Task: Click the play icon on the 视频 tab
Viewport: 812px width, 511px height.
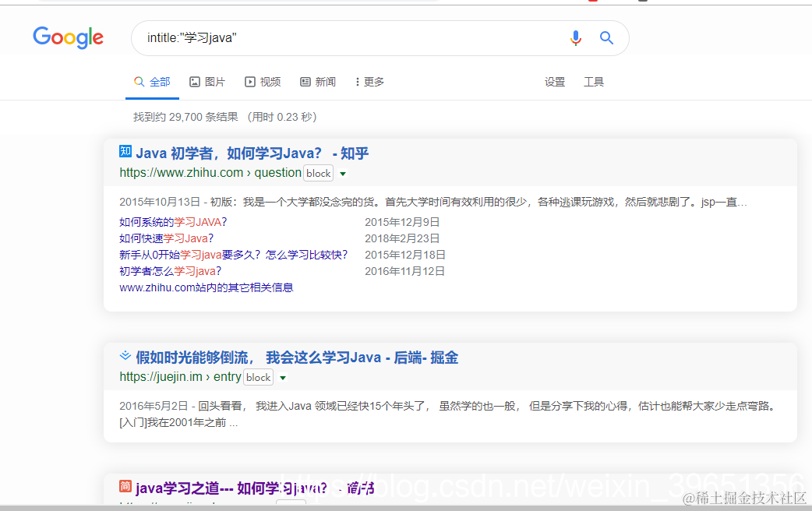Action: pos(249,81)
